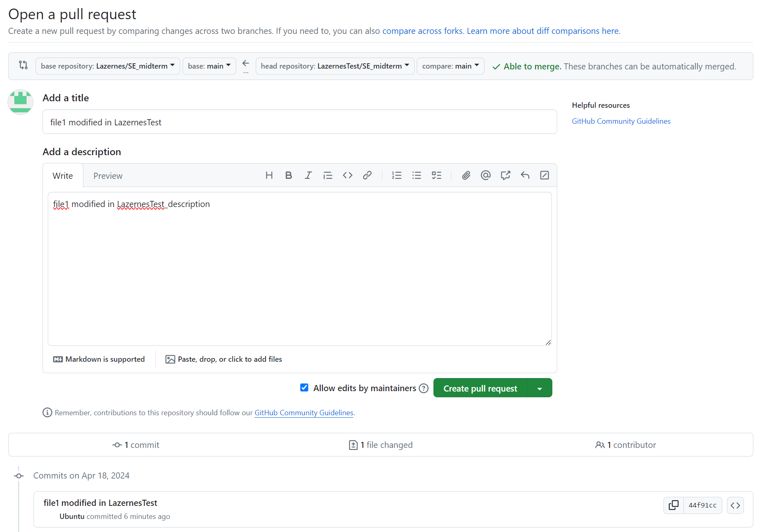
Task: Click the user avatar thumbnail
Action: pos(20,102)
